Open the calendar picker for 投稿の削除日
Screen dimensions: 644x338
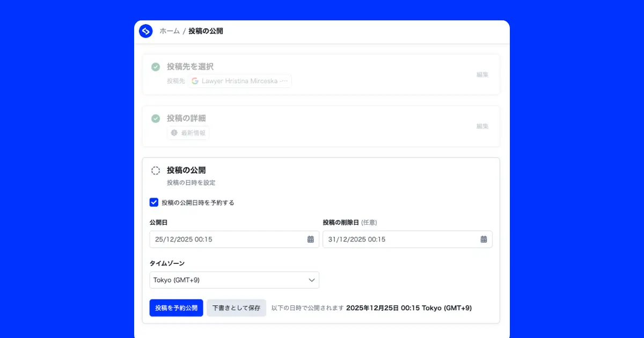pos(484,239)
